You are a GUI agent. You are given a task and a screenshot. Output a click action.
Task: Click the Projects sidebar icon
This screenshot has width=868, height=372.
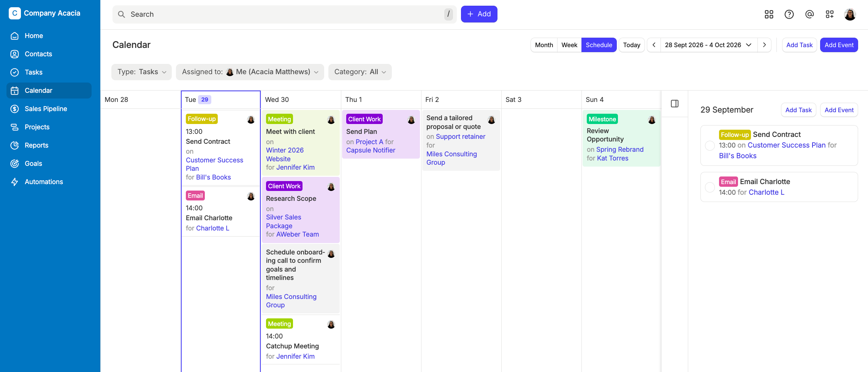[x=14, y=127]
